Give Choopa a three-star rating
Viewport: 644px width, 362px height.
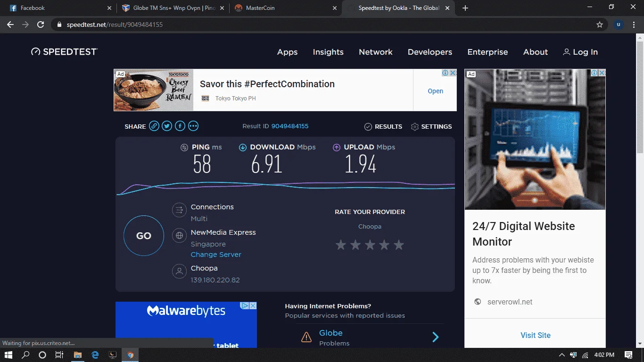[370, 245]
